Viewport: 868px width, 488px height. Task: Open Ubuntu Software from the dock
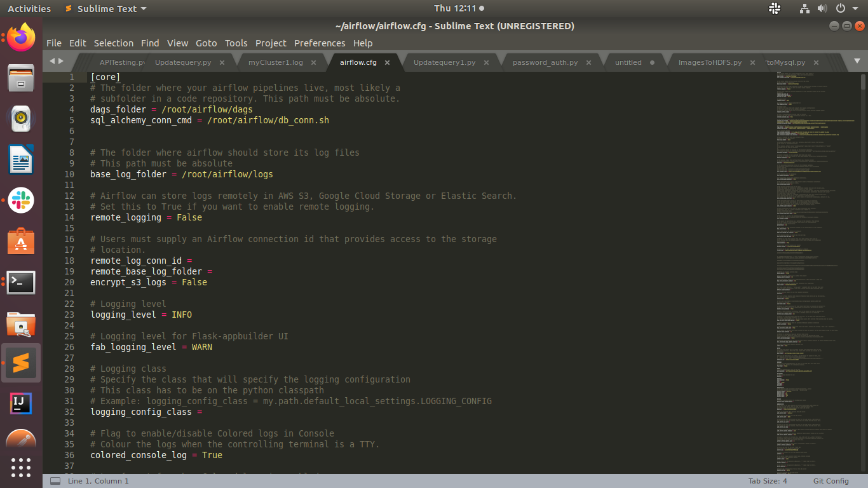(x=21, y=241)
